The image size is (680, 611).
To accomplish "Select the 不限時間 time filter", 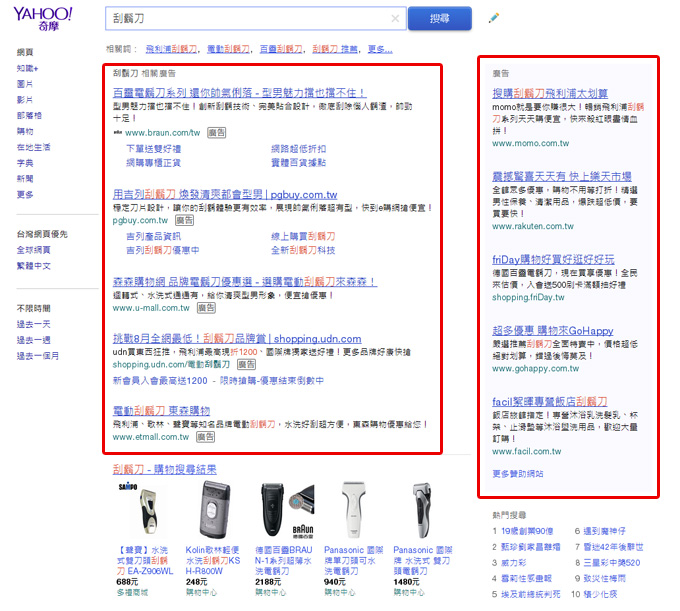I will coord(33,308).
